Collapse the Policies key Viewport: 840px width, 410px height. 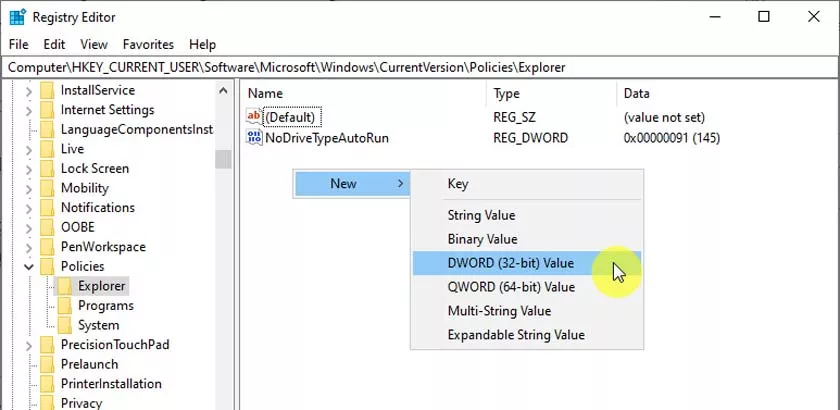(x=29, y=267)
